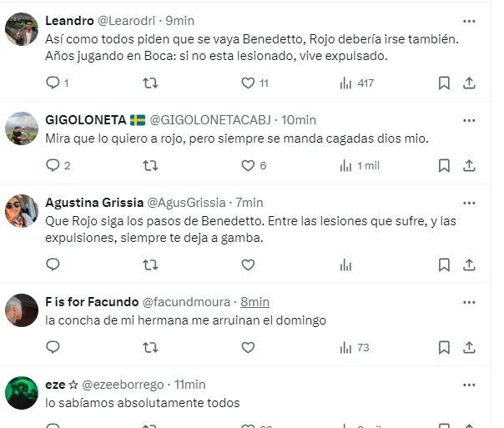Open F is for Facundo's display name
This screenshot has height=428, width=504.
(x=92, y=302)
